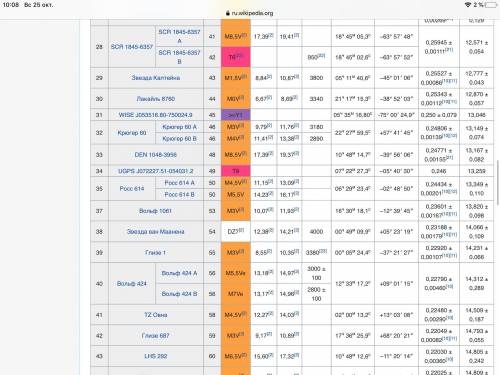Image resolution: width=500 pixels, height=375 pixels.
Task: Open the SCR 1845-6357 A link
Action: [x=179, y=36]
